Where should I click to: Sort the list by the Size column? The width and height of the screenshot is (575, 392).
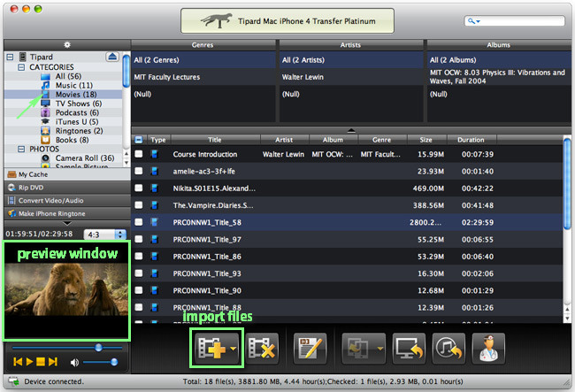426,140
